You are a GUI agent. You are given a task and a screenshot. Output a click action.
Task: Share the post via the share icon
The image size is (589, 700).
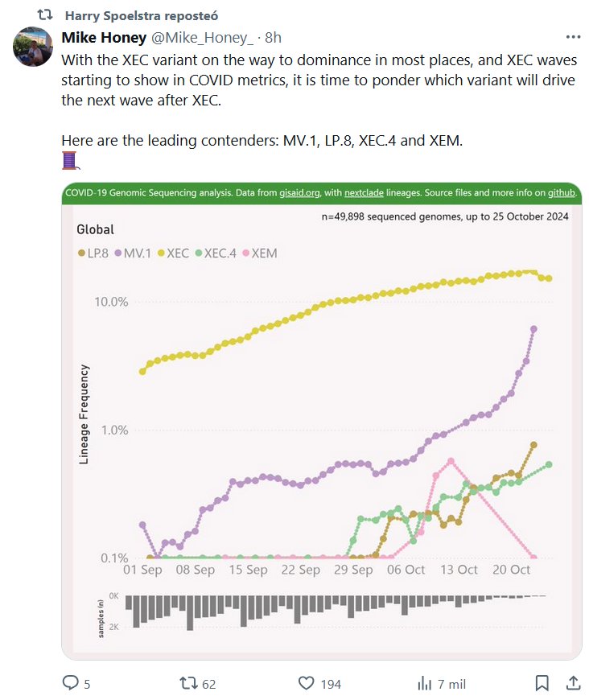[573, 683]
